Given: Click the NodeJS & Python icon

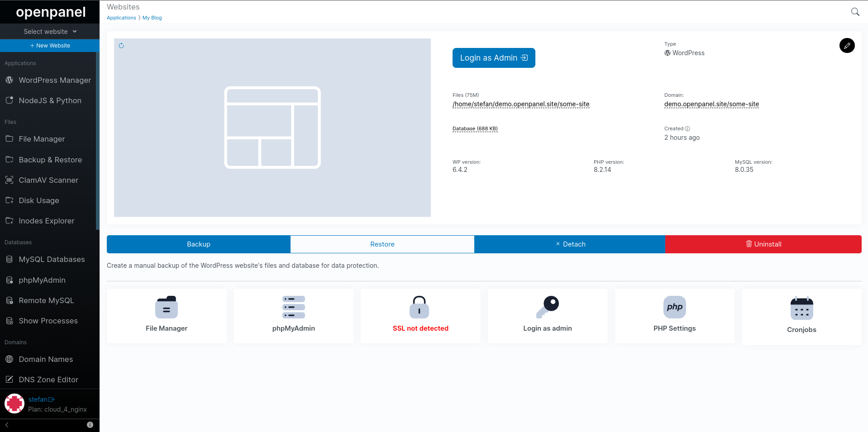Looking at the screenshot, I should tap(10, 100).
